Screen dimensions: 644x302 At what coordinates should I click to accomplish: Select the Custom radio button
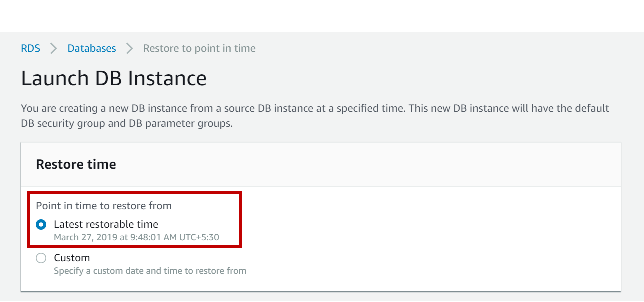tap(41, 258)
